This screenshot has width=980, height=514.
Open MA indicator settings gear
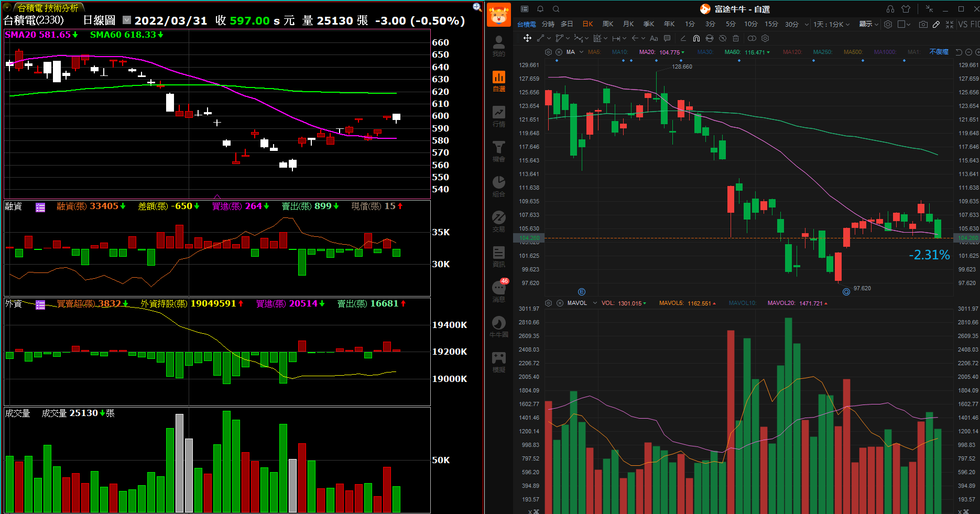(548, 52)
